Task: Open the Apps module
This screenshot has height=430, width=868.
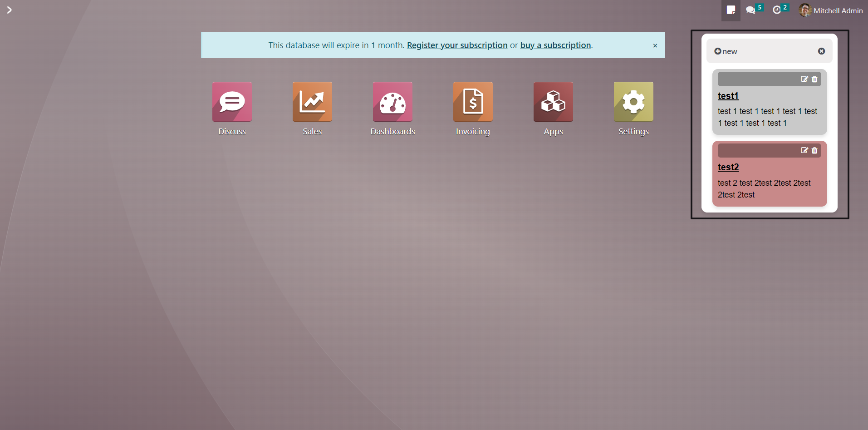Action: [553, 102]
